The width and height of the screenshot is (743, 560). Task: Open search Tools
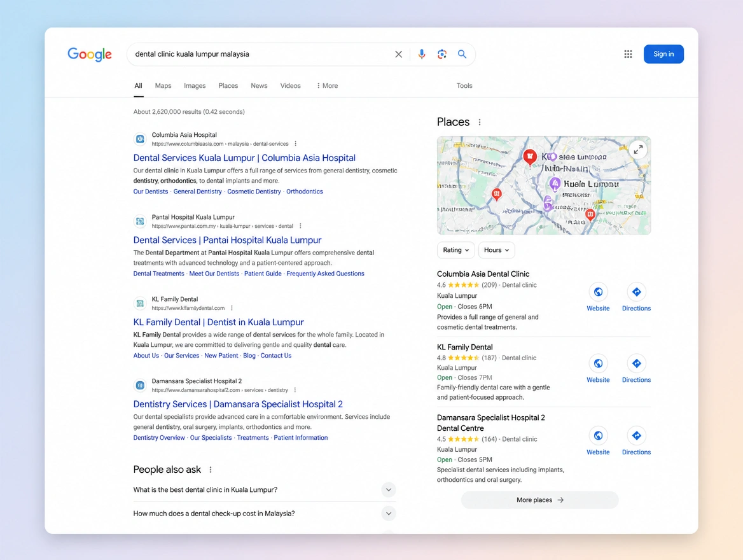(x=464, y=86)
